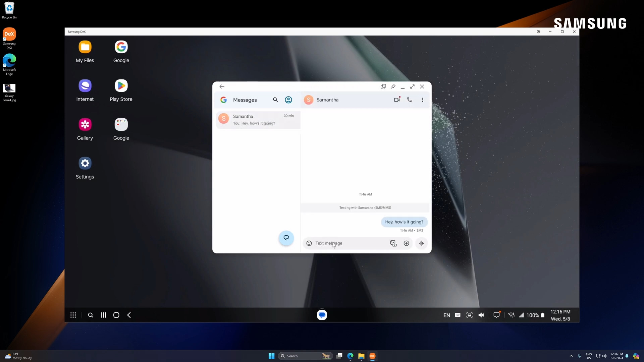Image resolution: width=644 pixels, height=362 pixels.
Task: Click the Text message input field
Action: 349,243
